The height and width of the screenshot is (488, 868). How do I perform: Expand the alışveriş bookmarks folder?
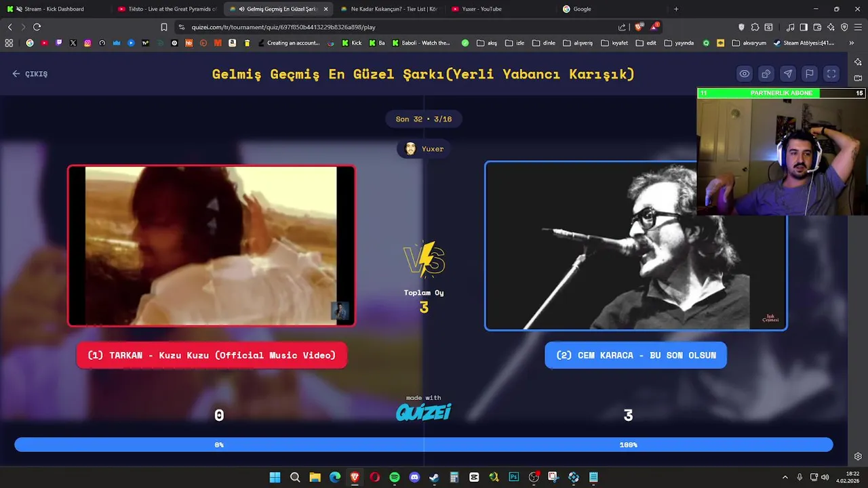point(578,43)
